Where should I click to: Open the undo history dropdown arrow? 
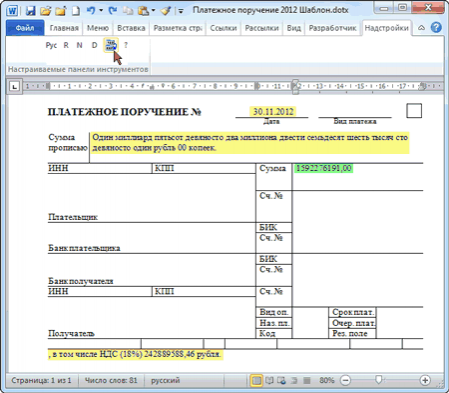(101, 11)
